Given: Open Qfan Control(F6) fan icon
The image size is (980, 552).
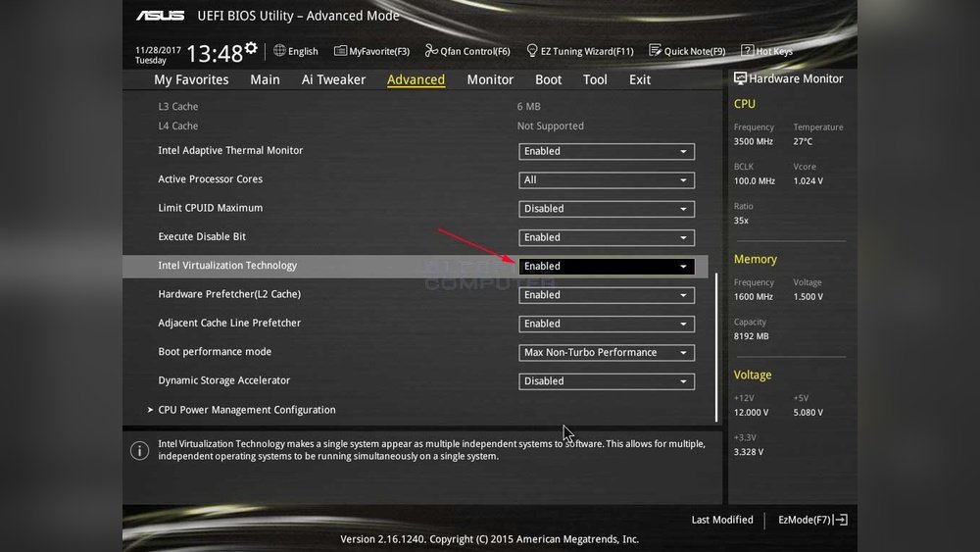Looking at the screenshot, I should pyautogui.click(x=430, y=51).
